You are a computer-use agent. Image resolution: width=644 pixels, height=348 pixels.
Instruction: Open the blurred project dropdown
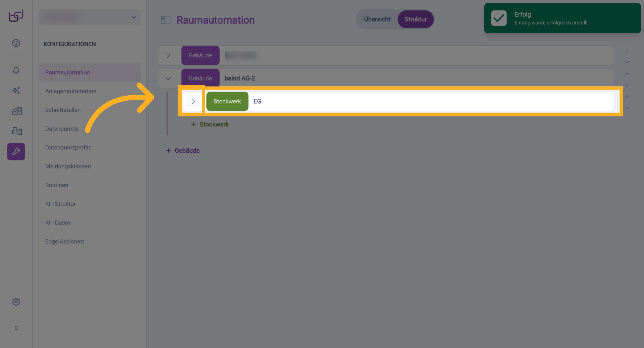pos(90,17)
